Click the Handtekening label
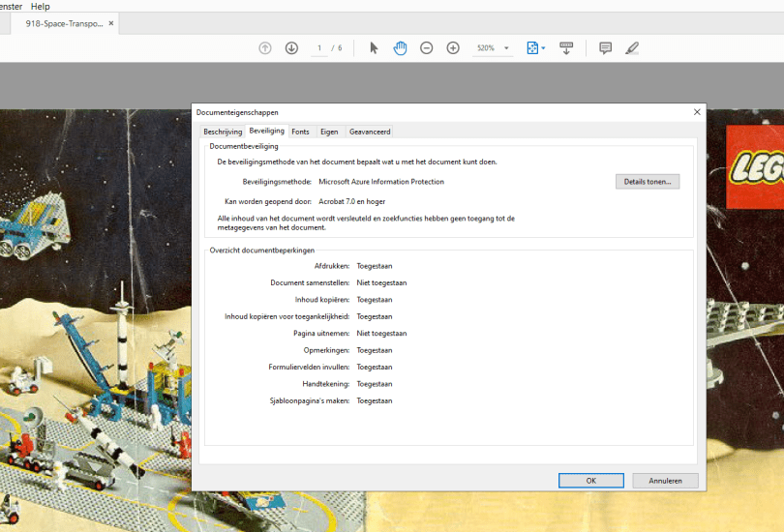784x532 pixels. pos(326,384)
